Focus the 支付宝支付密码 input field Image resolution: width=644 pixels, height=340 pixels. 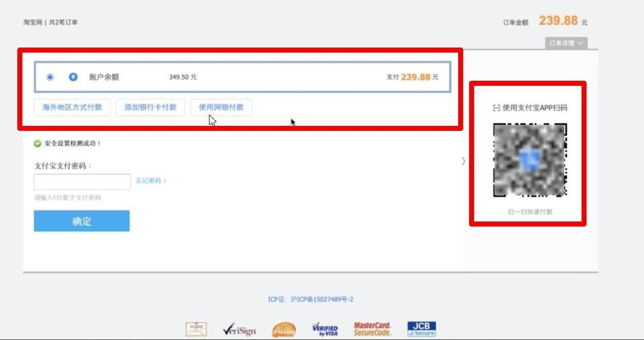click(82, 182)
